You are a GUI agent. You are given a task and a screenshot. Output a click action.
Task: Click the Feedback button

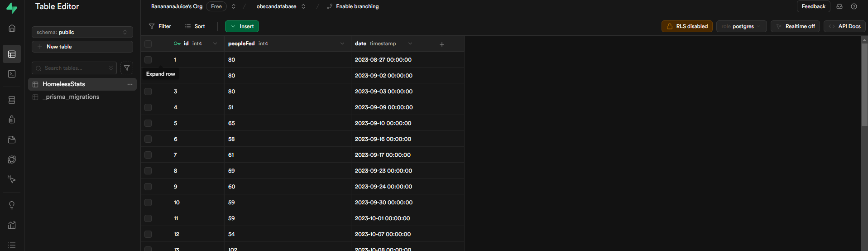813,6
